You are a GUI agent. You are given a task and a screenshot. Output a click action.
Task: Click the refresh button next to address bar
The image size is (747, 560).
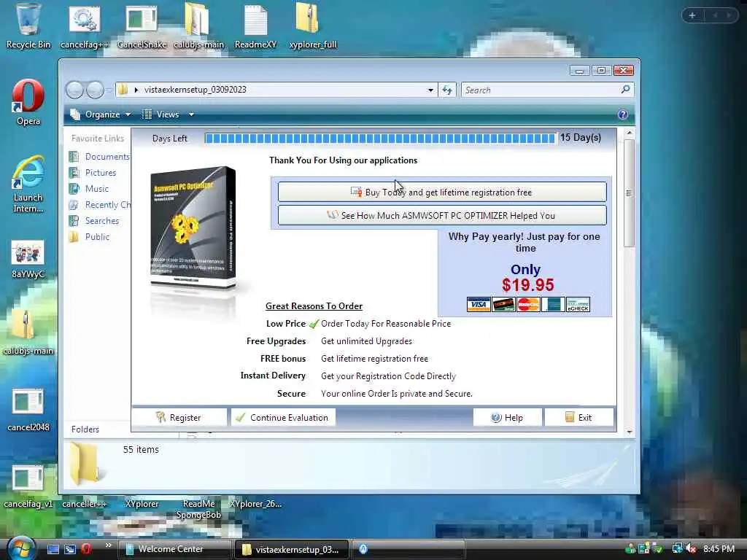coord(447,90)
